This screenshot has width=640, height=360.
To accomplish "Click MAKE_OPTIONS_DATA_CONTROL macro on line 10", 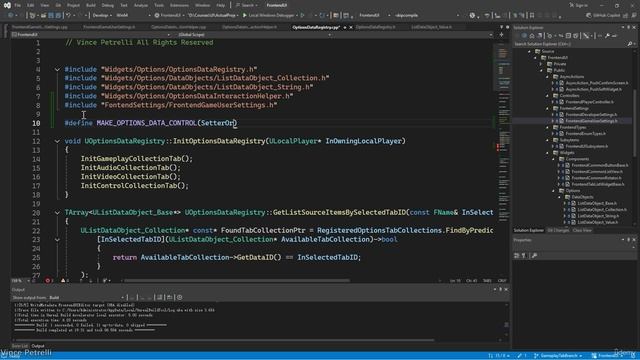I will point(147,123).
